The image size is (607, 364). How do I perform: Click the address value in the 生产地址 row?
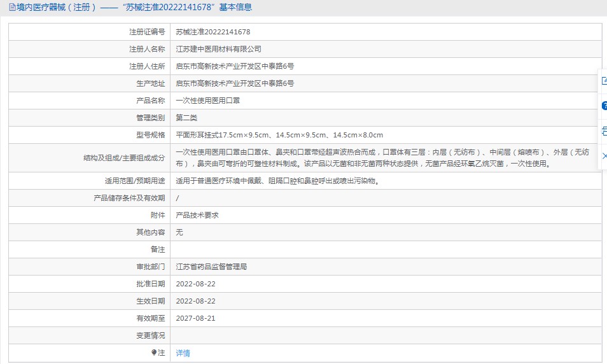pyautogui.click(x=235, y=83)
